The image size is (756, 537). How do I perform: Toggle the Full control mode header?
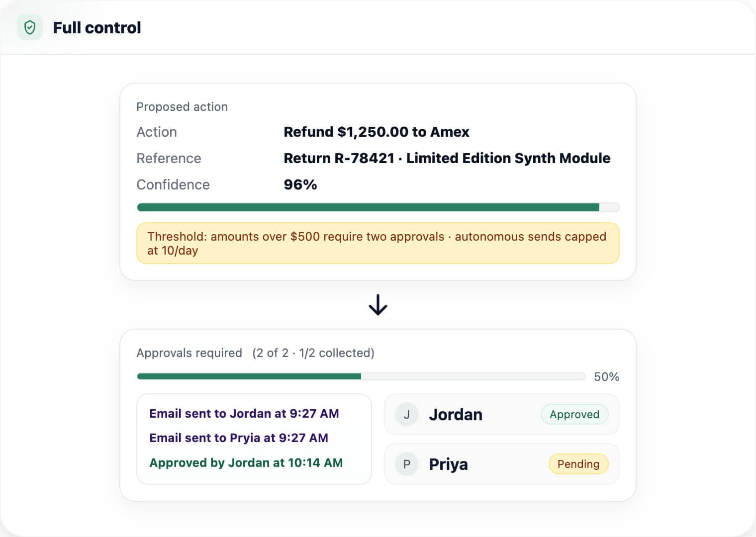click(x=97, y=28)
